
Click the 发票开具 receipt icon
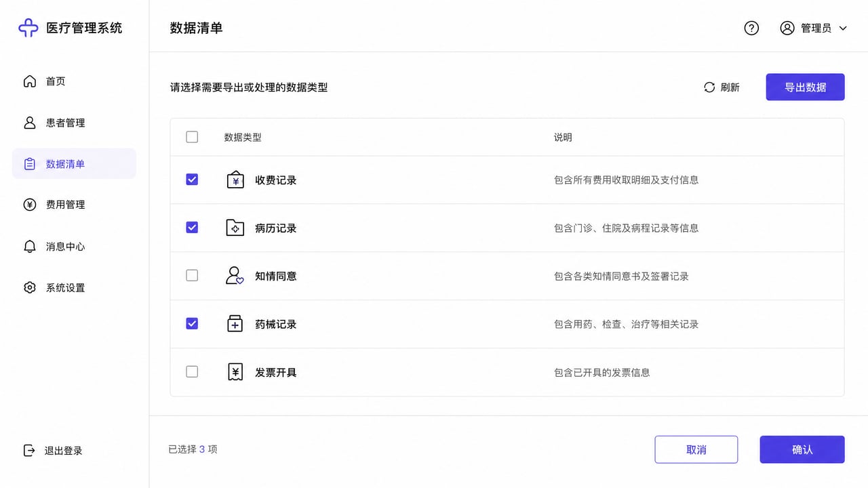[235, 372]
